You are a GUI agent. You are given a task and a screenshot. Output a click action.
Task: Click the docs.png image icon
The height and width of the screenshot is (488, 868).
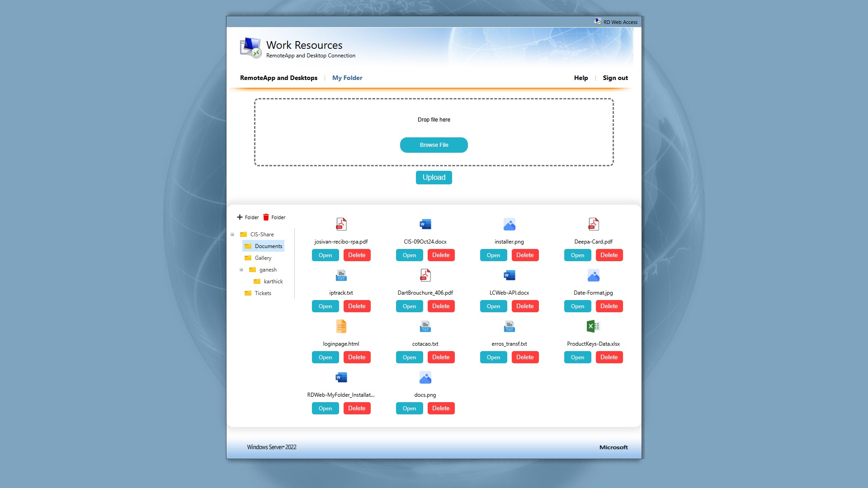tap(425, 377)
